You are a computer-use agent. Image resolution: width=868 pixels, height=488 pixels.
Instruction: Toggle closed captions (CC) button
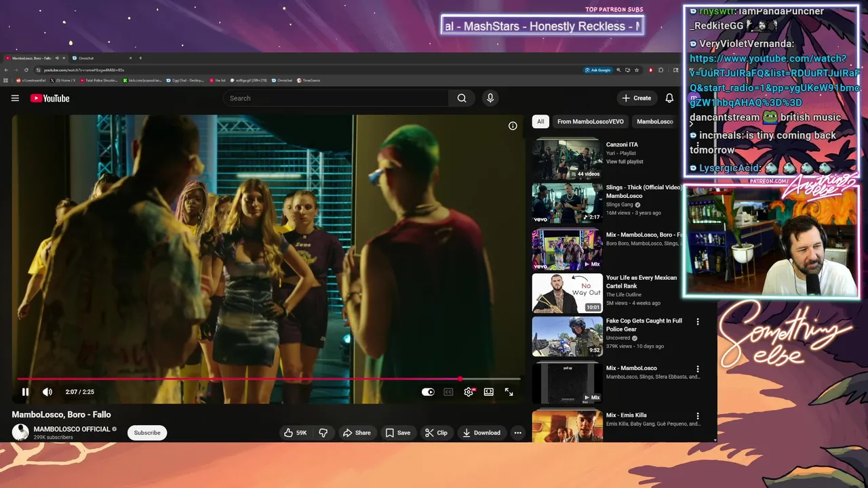(x=448, y=392)
